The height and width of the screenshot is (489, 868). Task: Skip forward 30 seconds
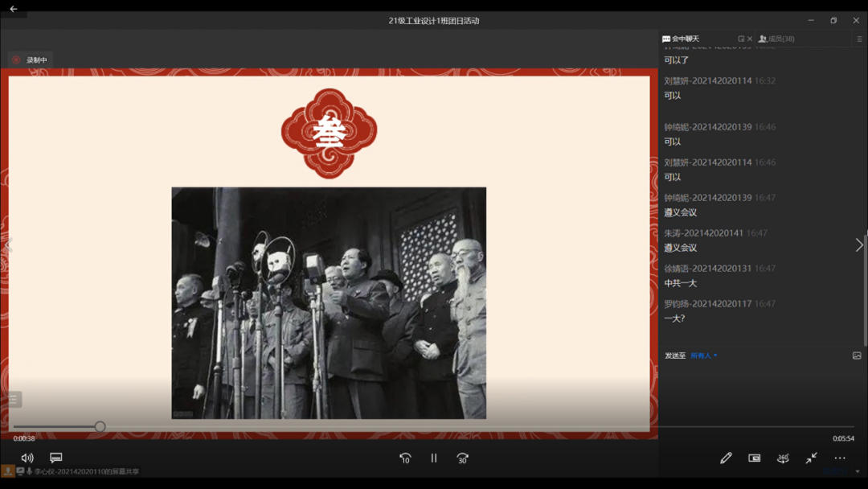click(x=462, y=458)
